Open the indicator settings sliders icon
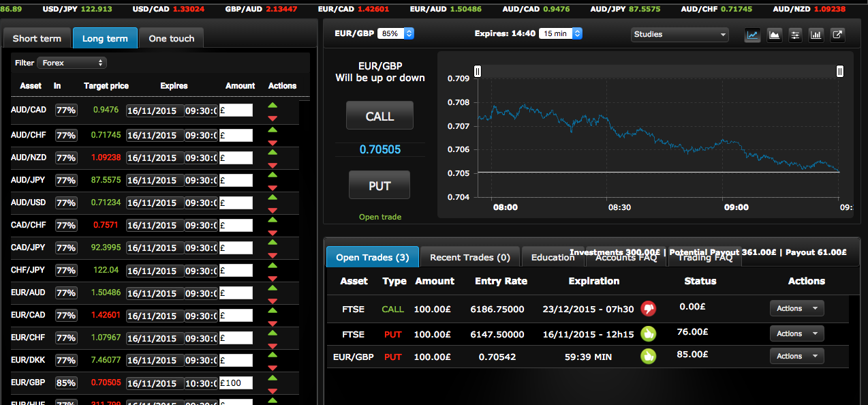This screenshot has width=868, height=405. pos(795,35)
